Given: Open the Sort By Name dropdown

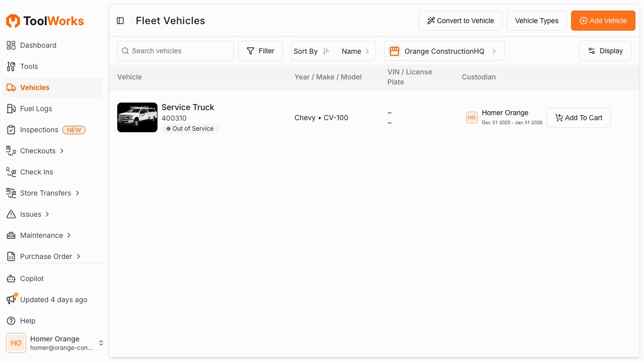Looking at the screenshot, I should coord(355,51).
